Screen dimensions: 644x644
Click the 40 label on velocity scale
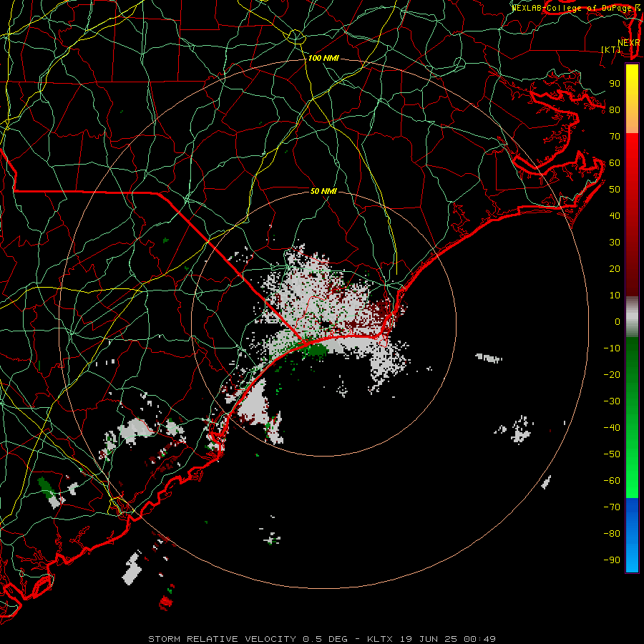(x=615, y=215)
